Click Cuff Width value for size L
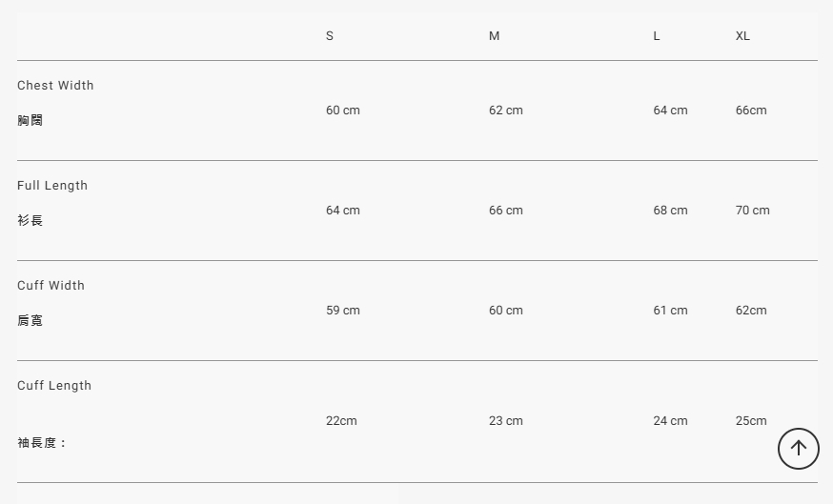833x504 pixels. point(670,311)
